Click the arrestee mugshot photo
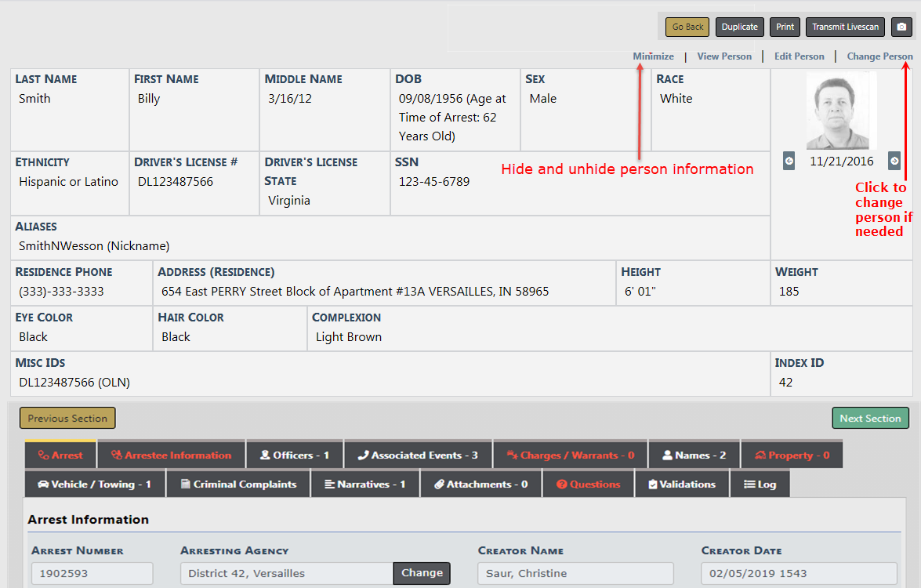The image size is (921, 588). 842,112
